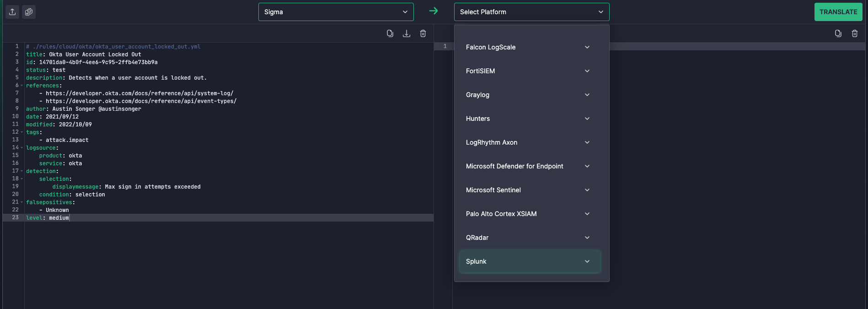Screen dimensions: 868x309
Task: Click the duplicate documents icon beside upload
Action: point(29,12)
